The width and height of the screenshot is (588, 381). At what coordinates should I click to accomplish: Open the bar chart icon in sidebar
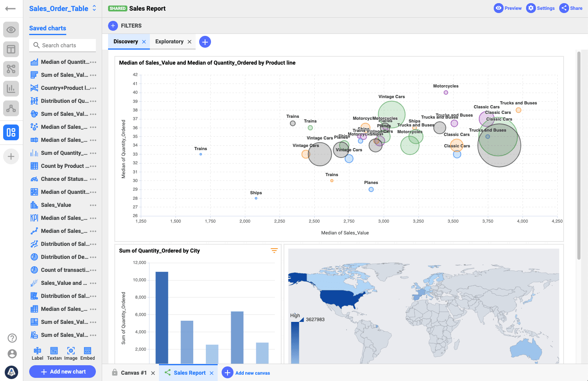pyautogui.click(x=11, y=89)
